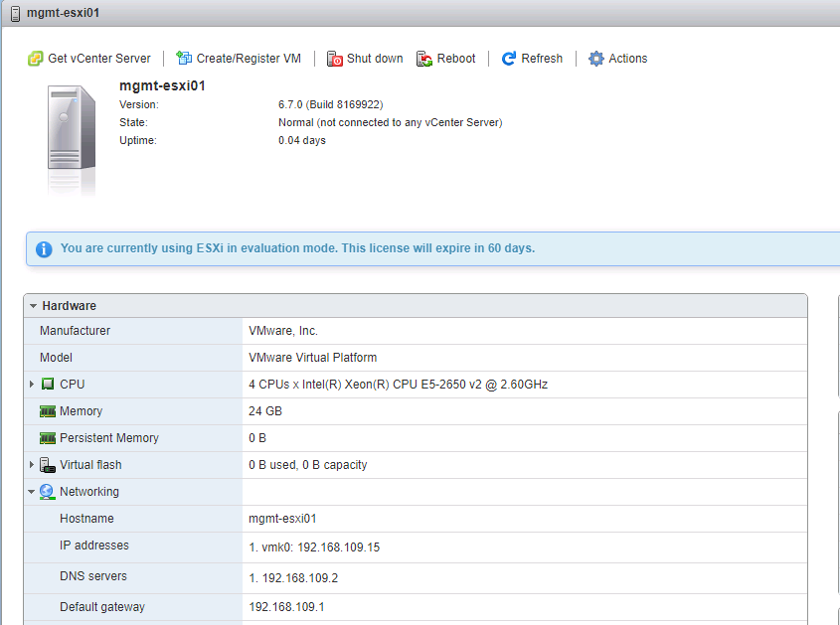
Task: Click the Reboot server icon
Action: (x=422, y=59)
